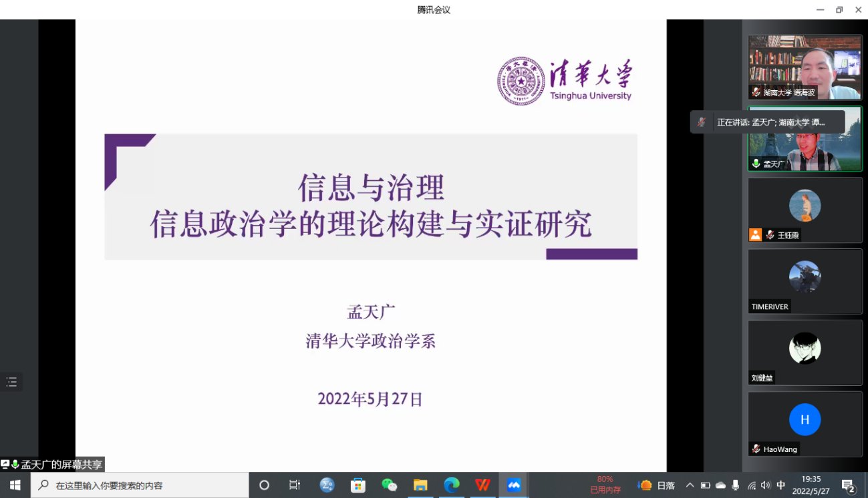Launch Microsoft Edge from the taskbar
868x498 pixels.
[452, 485]
